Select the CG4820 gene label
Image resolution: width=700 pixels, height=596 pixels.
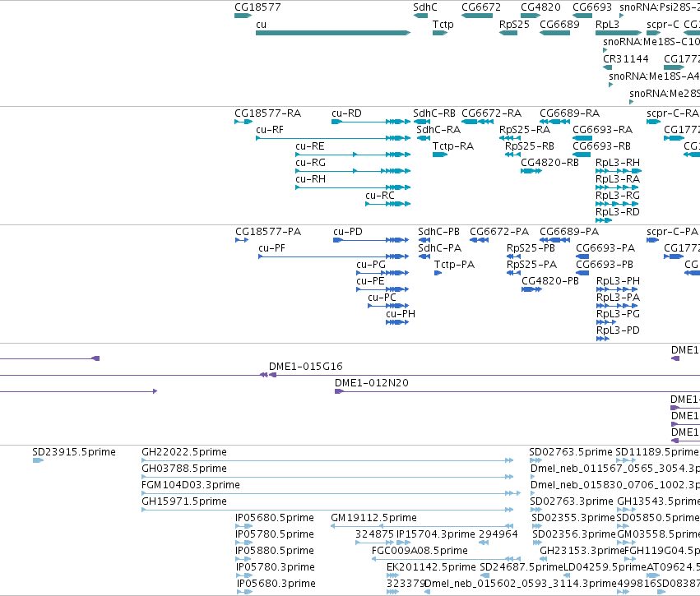click(x=540, y=7)
